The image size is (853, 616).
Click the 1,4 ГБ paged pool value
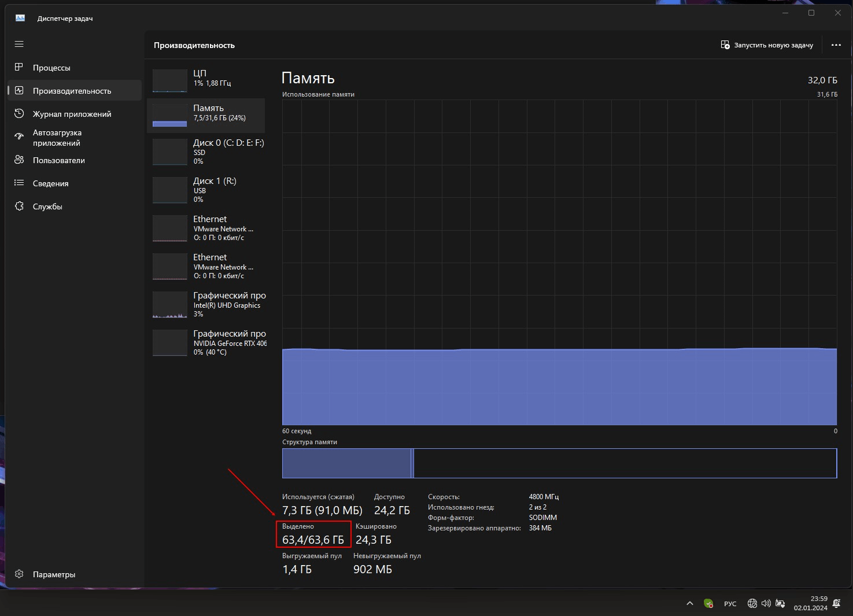297,569
